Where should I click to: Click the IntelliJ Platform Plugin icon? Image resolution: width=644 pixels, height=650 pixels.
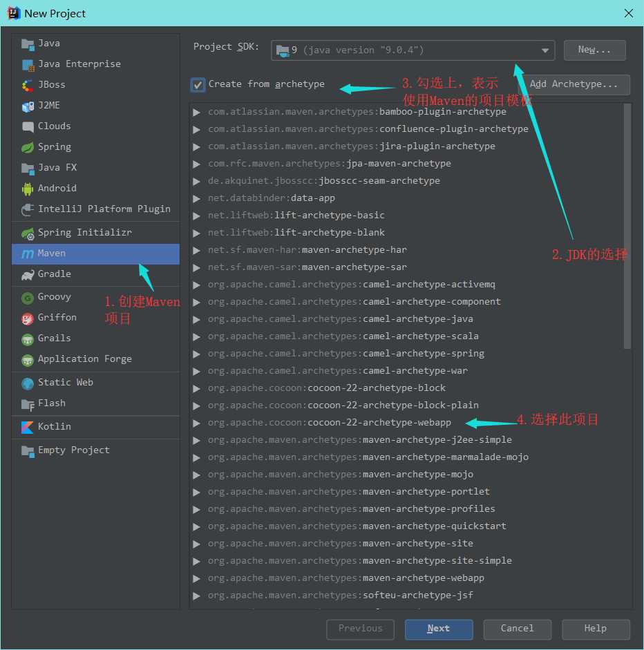pos(28,209)
